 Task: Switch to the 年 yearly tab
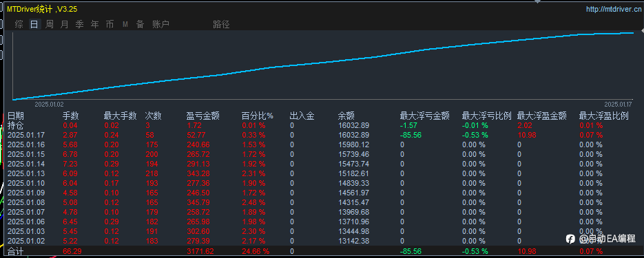[95, 25]
